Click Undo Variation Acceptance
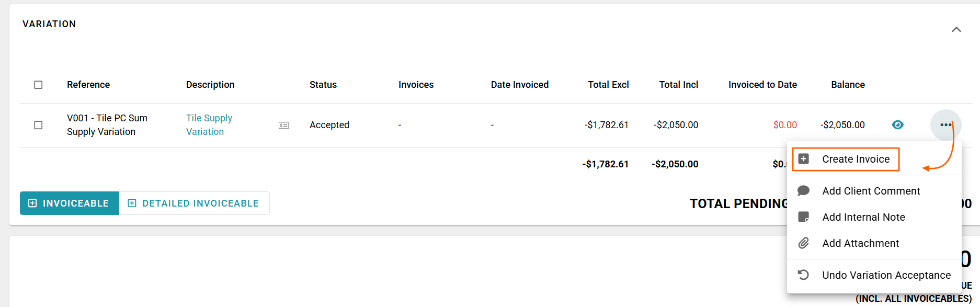Screen dimensions: 980x307 click(x=886, y=275)
